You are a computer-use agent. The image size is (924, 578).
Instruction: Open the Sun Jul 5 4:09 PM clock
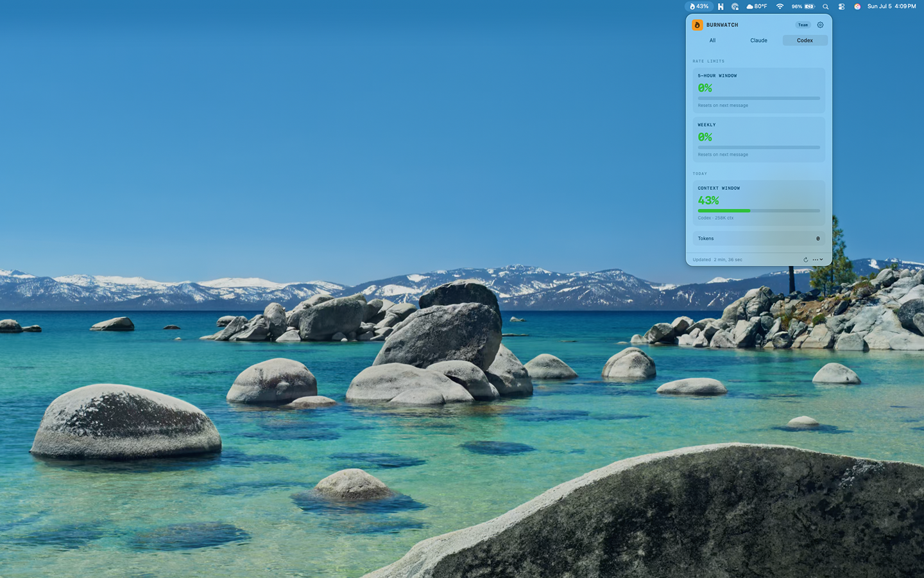click(891, 6)
